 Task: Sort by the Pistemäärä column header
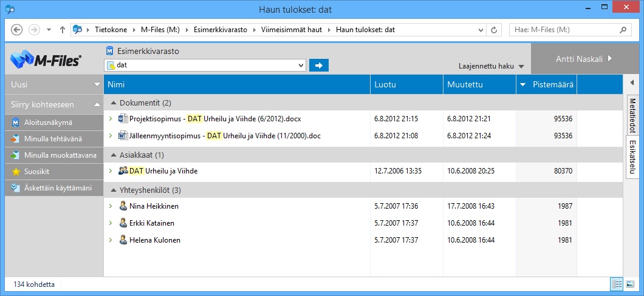pos(547,84)
